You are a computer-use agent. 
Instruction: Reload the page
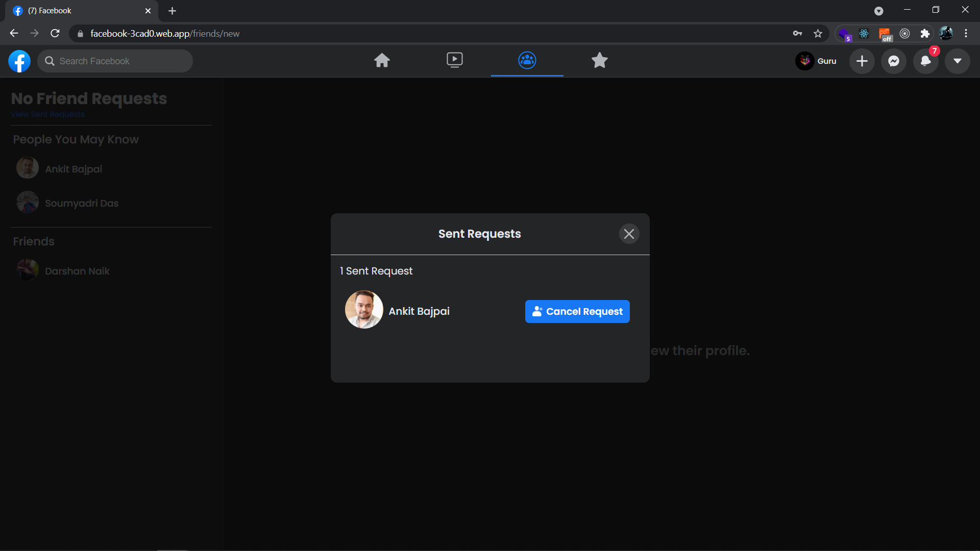coord(55,33)
